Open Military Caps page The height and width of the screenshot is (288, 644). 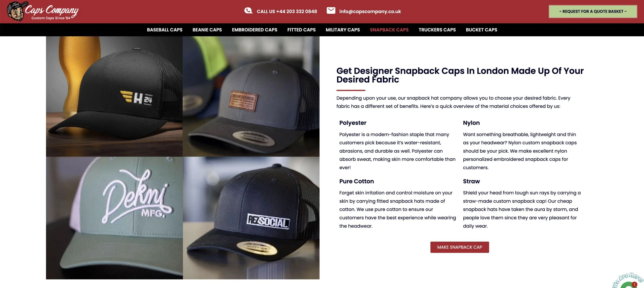click(343, 30)
